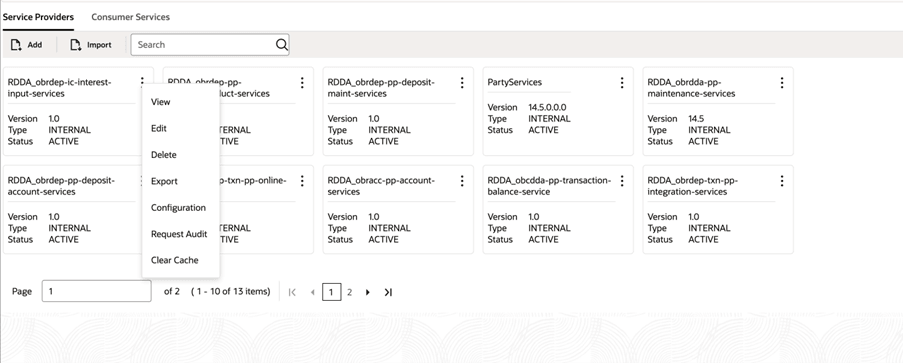Click the '( 1 - 10 of 13 items)' text

point(230,291)
